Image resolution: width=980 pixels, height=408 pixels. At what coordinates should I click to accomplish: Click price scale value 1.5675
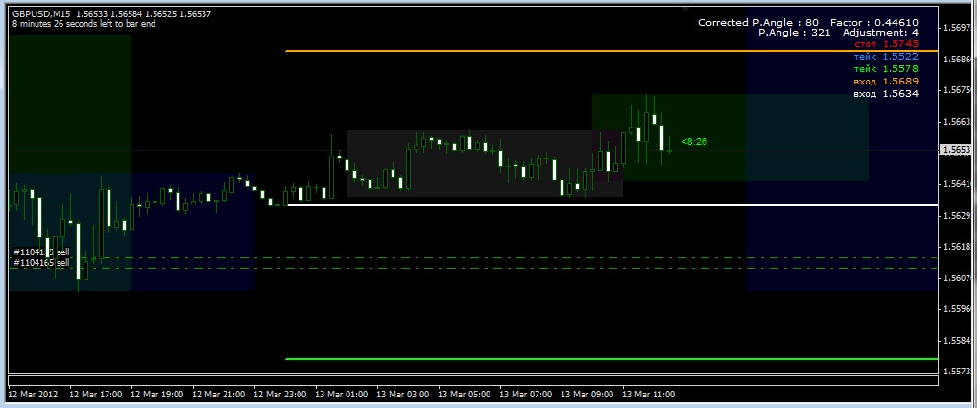[x=958, y=90]
